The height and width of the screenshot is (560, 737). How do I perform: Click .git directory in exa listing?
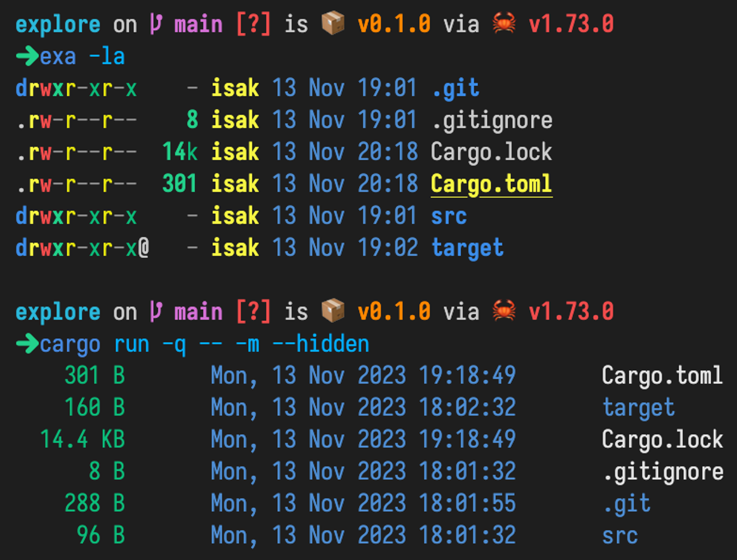click(455, 88)
